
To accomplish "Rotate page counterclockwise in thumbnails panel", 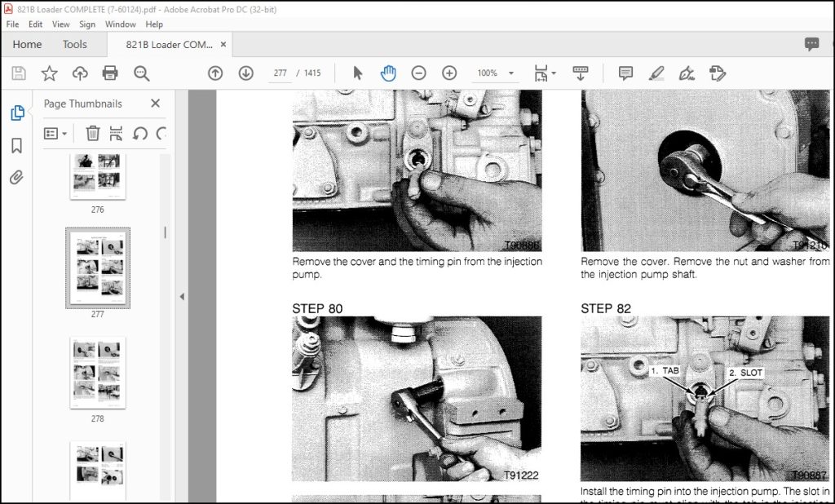I will (x=140, y=133).
